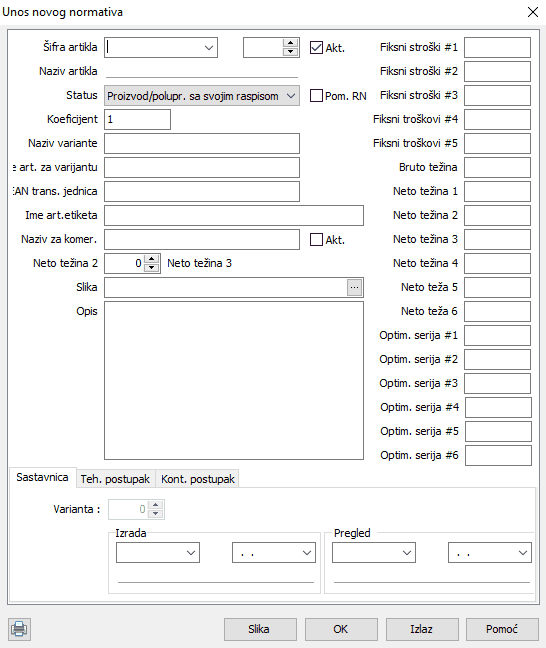Increment the Neto težina 2 spinner

click(x=152, y=259)
